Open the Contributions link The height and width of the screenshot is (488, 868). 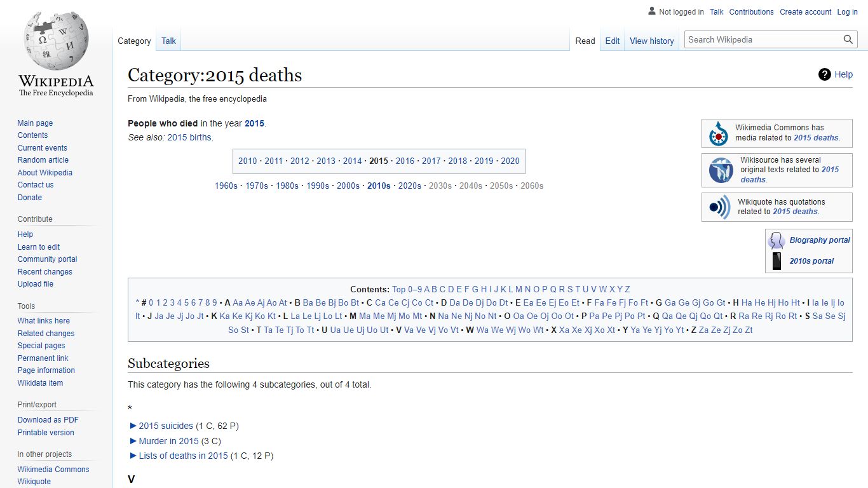point(751,11)
